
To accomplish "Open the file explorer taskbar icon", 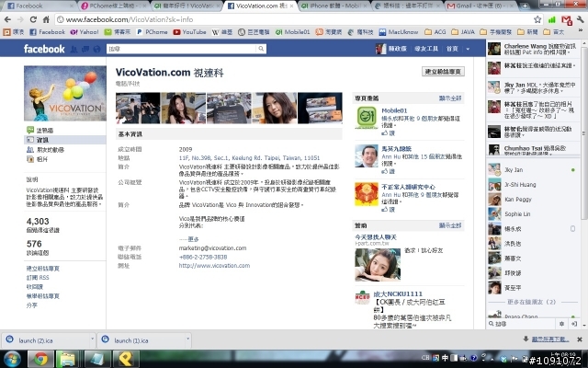I will click(x=67, y=359).
